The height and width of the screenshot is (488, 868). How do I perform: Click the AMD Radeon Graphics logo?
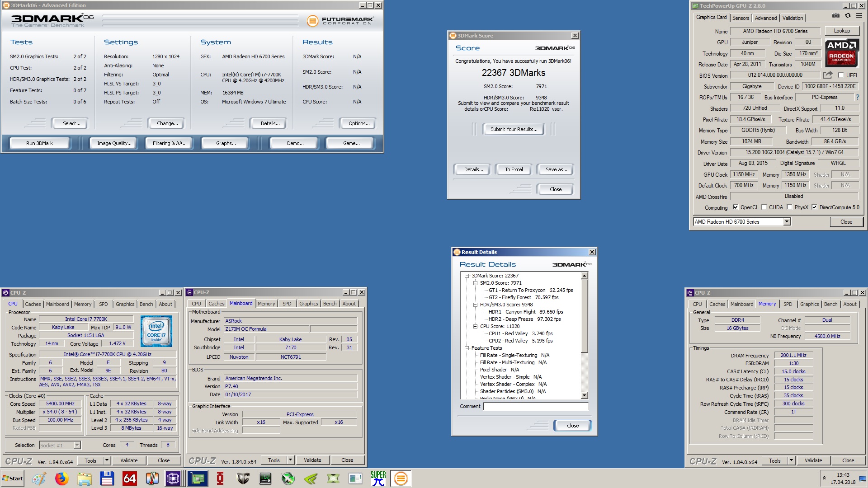point(842,53)
